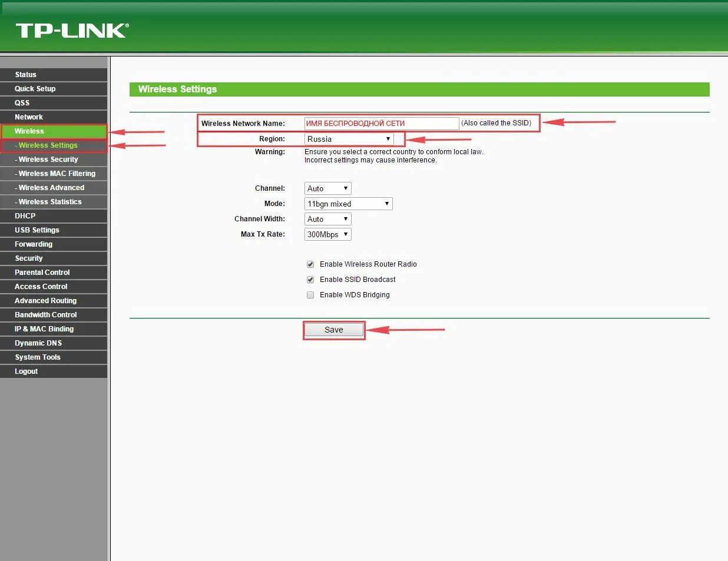Viewport: 728px width, 561px height.
Task: Open Dynamic DNS menu item
Action: point(54,343)
